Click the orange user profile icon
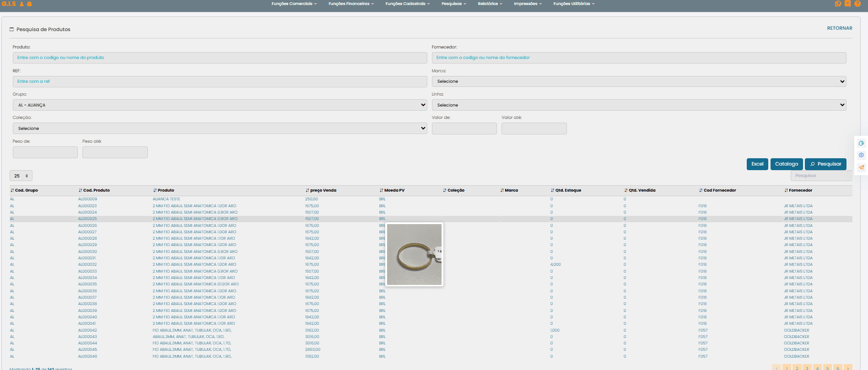Screen dimensions: 868x370 [22, 4]
